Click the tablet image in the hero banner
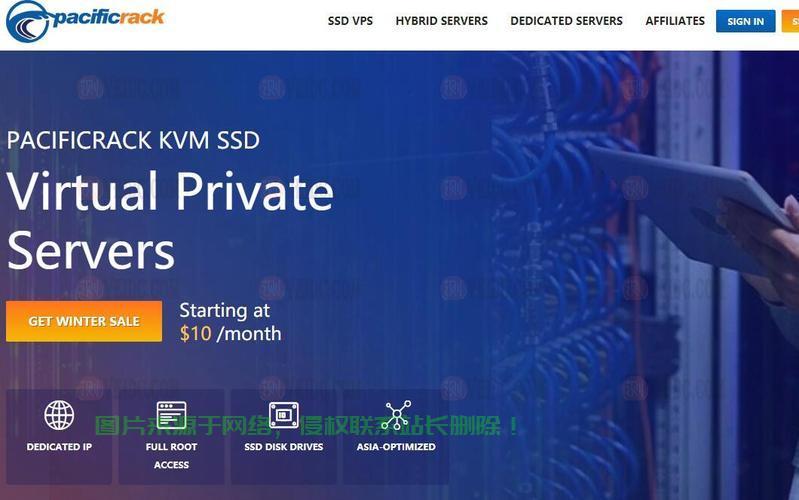The width and height of the screenshot is (799, 500). pos(688,204)
